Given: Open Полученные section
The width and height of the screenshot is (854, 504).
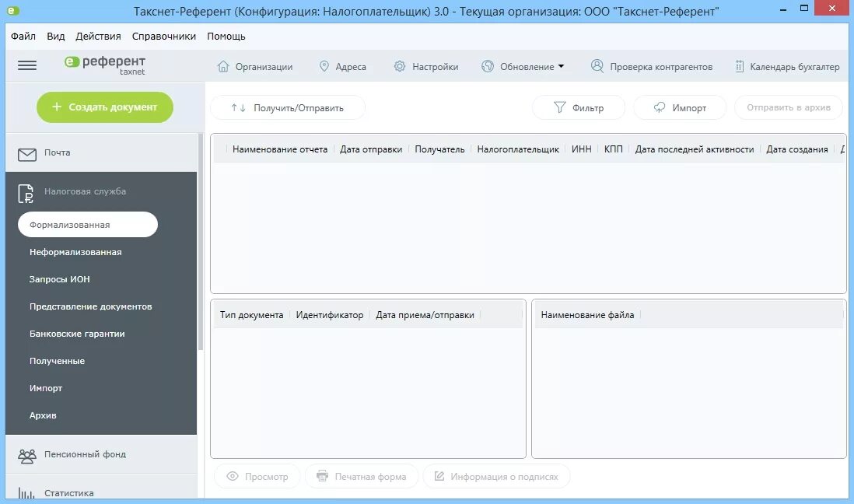Looking at the screenshot, I should [58, 361].
